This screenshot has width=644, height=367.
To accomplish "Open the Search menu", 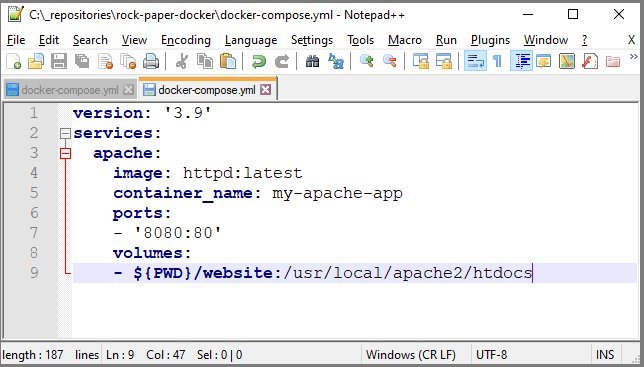I will pyautogui.click(x=90, y=40).
